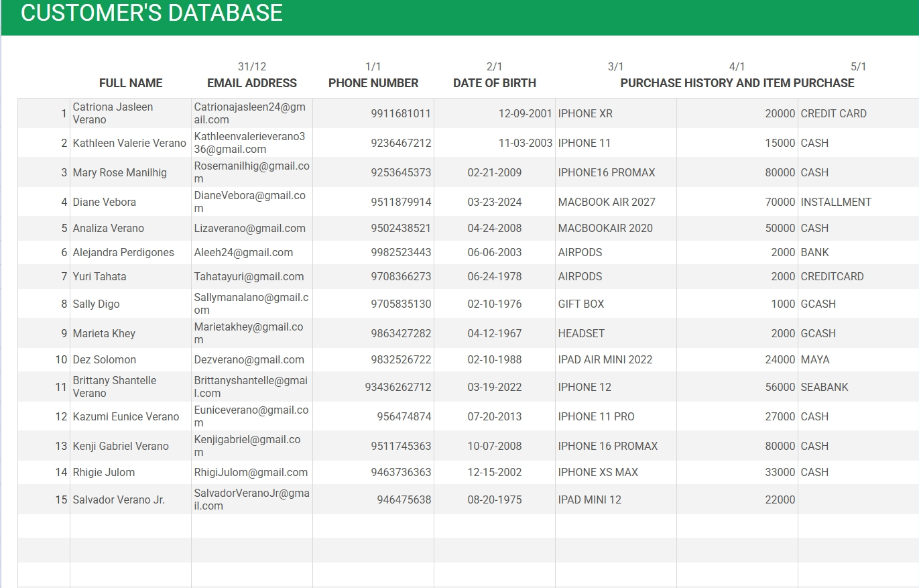Select the PHONE NUMBER column header

pos(373,83)
